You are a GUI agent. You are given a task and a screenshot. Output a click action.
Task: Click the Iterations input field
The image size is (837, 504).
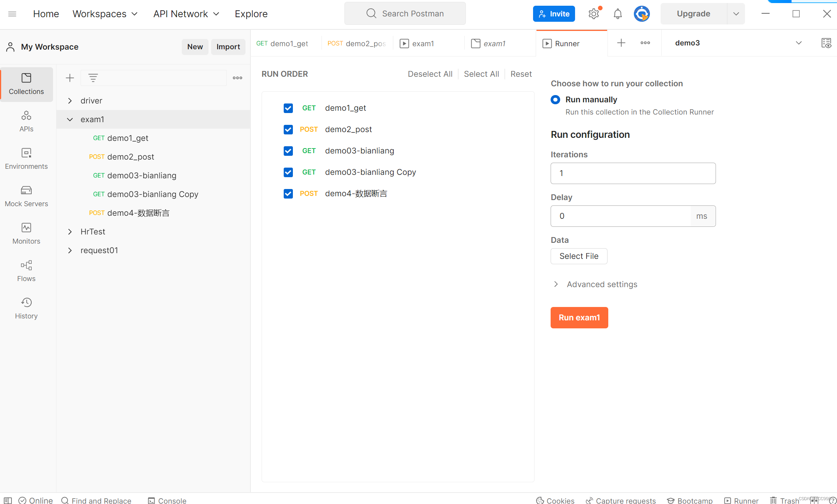click(x=633, y=173)
